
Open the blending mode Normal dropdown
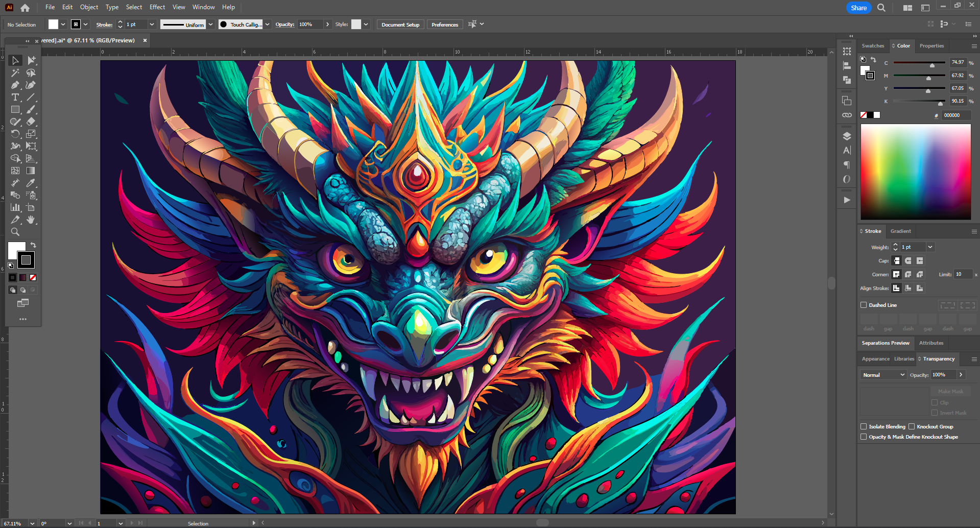pyautogui.click(x=883, y=375)
